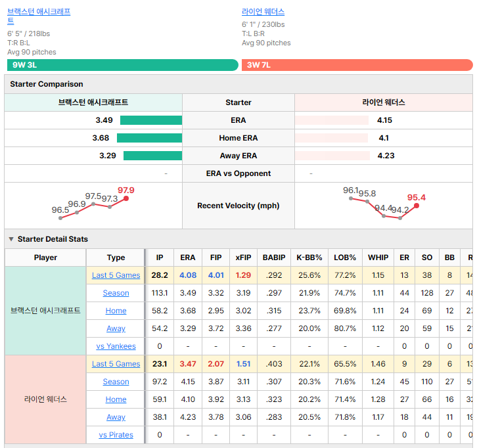Click the WHIP column header
Viewport: 477px width, 448px height.
378,258
